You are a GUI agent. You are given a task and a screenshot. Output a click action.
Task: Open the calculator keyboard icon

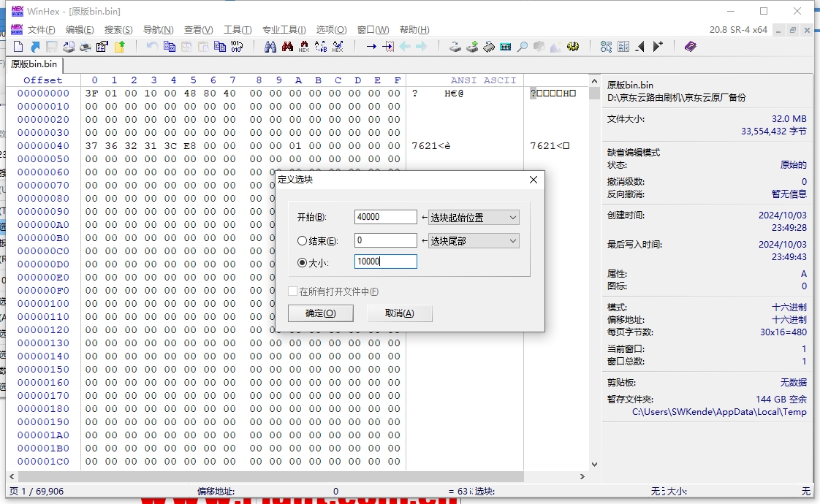pos(505,46)
